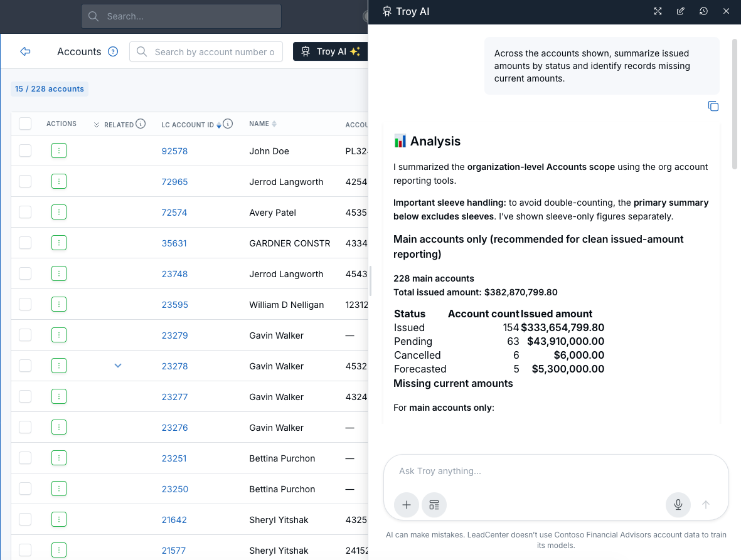Check the box for account 23251
This screenshot has height=560, width=741.
point(25,458)
